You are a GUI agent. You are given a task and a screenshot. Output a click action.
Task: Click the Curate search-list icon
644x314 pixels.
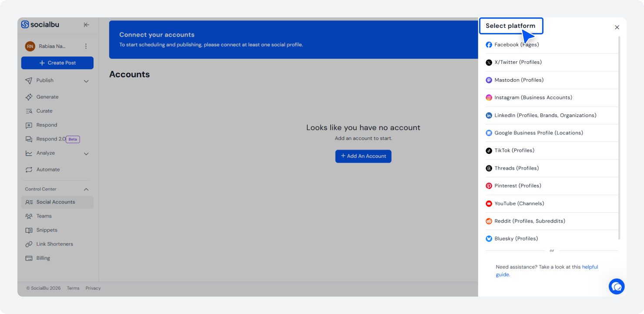[29, 111]
